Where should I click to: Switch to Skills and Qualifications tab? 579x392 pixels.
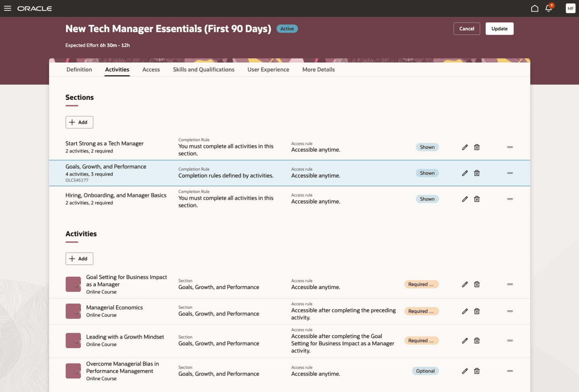pyautogui.click(x=203, y=70)
